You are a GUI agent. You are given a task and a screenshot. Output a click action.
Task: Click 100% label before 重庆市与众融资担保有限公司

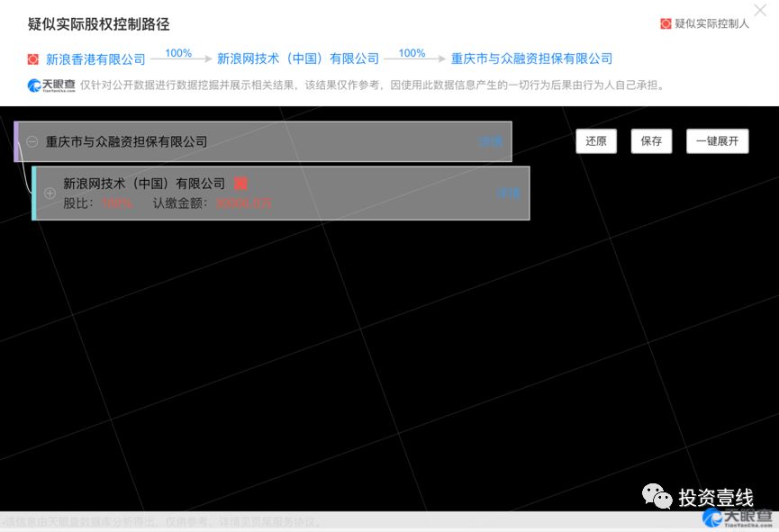coord(412,52)
